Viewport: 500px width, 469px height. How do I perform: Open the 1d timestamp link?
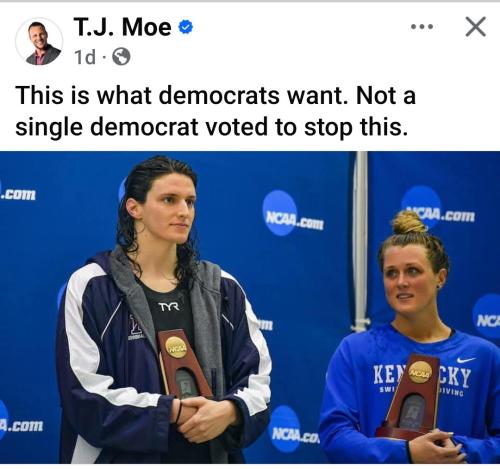[x=85, y=57]
